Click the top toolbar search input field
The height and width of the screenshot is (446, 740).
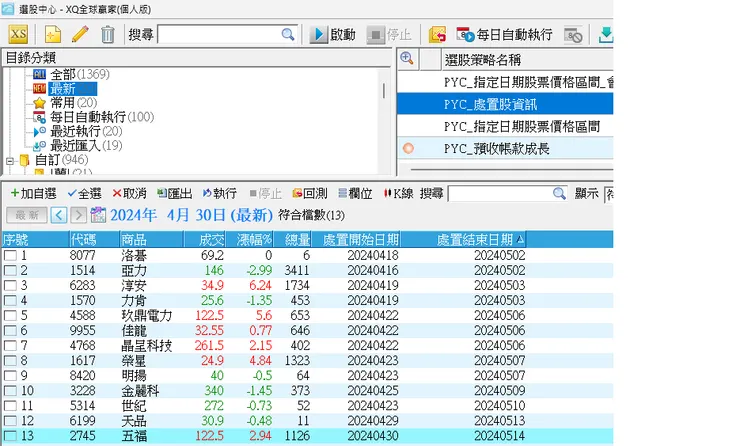point(219,34)
